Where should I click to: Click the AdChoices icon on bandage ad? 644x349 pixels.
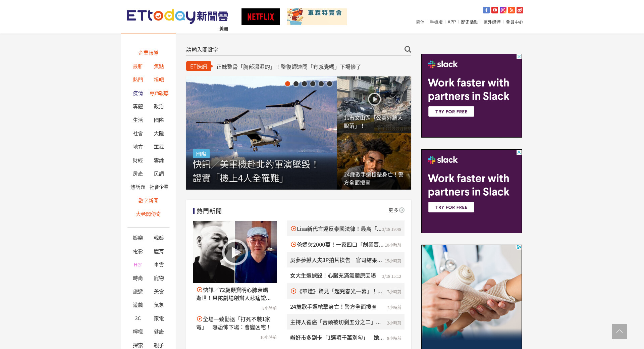519,247
